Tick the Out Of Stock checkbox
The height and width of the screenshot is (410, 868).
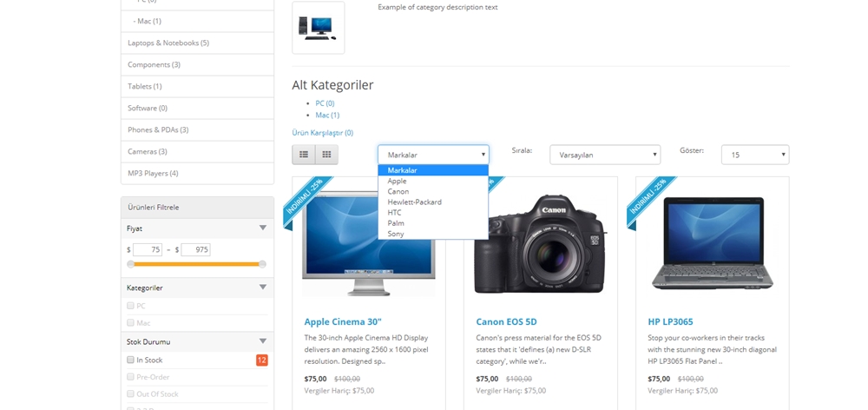131,394
